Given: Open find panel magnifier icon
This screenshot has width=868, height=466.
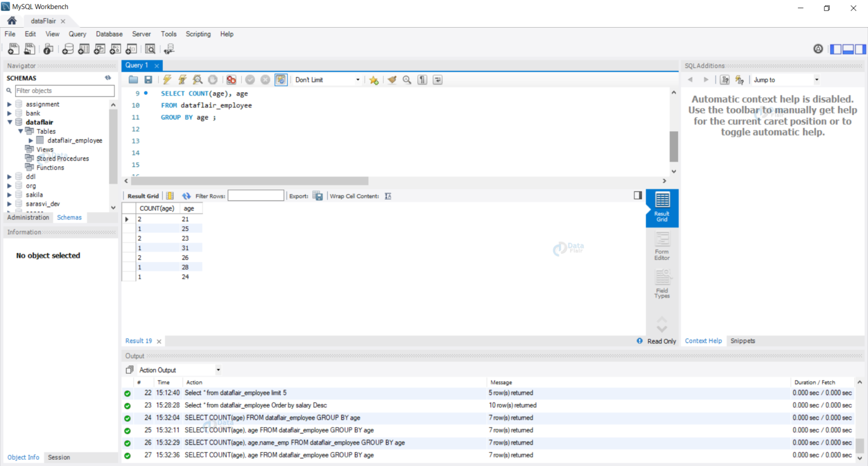Looking at the screenshot, I should tap(407, 80).
